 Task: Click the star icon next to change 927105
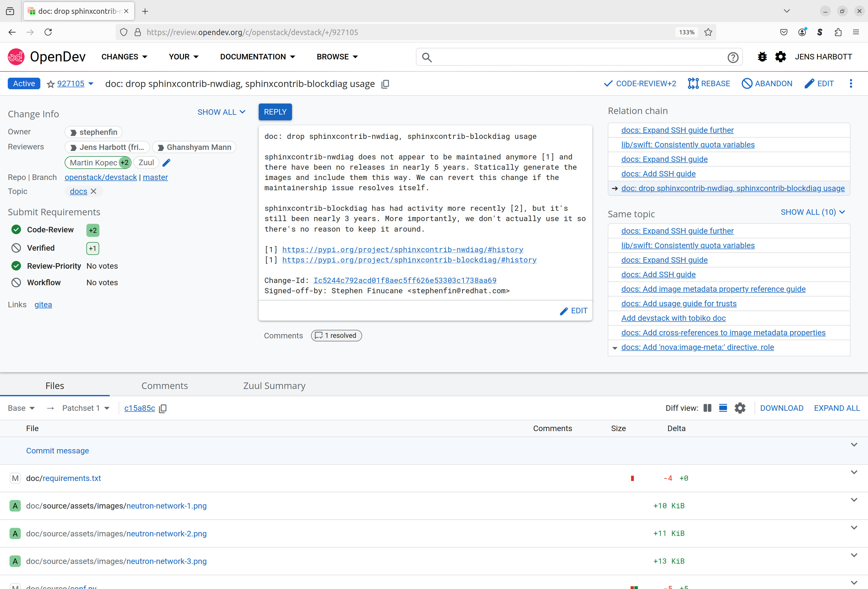[50, 84]
